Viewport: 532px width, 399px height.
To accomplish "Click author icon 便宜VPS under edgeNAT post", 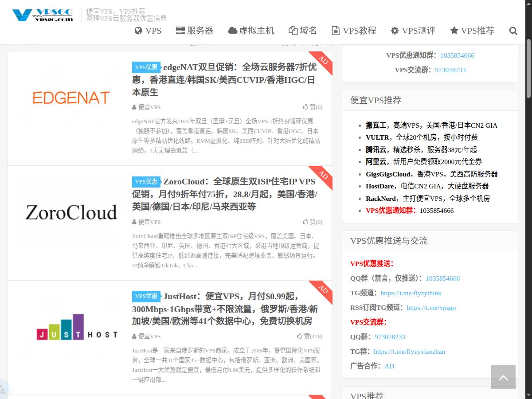I will [134, 107].
